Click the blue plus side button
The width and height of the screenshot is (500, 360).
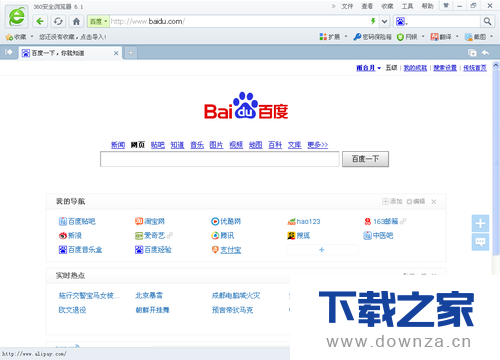(x=480, y=223)
